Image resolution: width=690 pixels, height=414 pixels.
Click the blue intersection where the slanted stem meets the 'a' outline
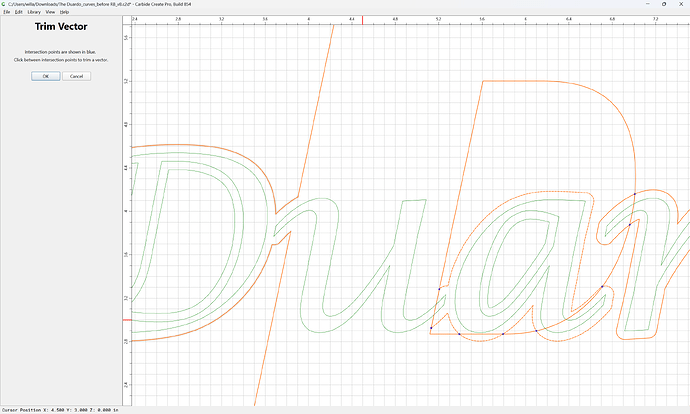(439, 289)
